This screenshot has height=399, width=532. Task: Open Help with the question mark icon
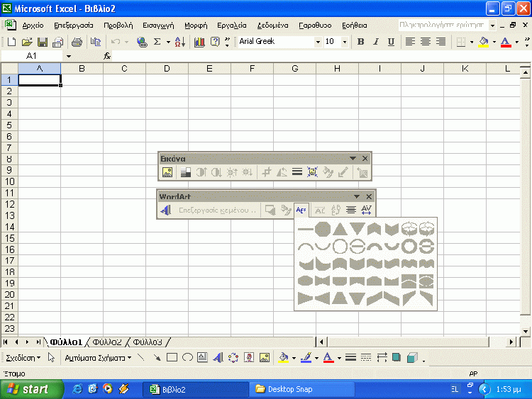215,42
